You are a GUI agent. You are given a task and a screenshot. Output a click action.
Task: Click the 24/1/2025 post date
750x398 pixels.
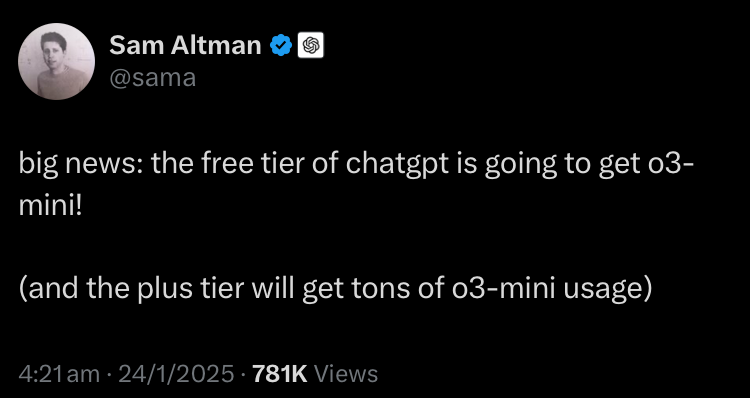click(x=176, y=374)
